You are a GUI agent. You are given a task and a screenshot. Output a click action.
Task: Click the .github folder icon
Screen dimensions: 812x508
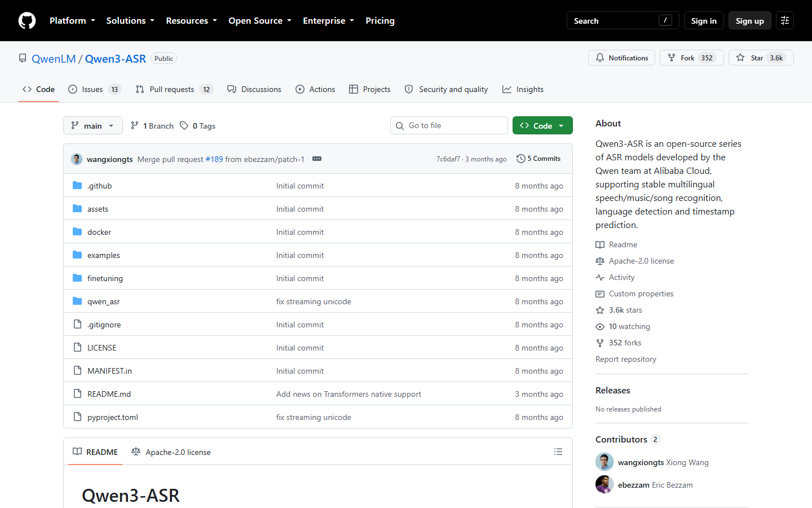(77, 186)
